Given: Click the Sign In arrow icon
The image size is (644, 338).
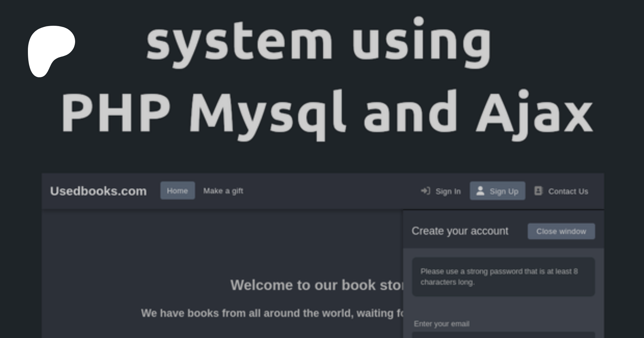Looking at the screenshot, I should coord(425,191).
